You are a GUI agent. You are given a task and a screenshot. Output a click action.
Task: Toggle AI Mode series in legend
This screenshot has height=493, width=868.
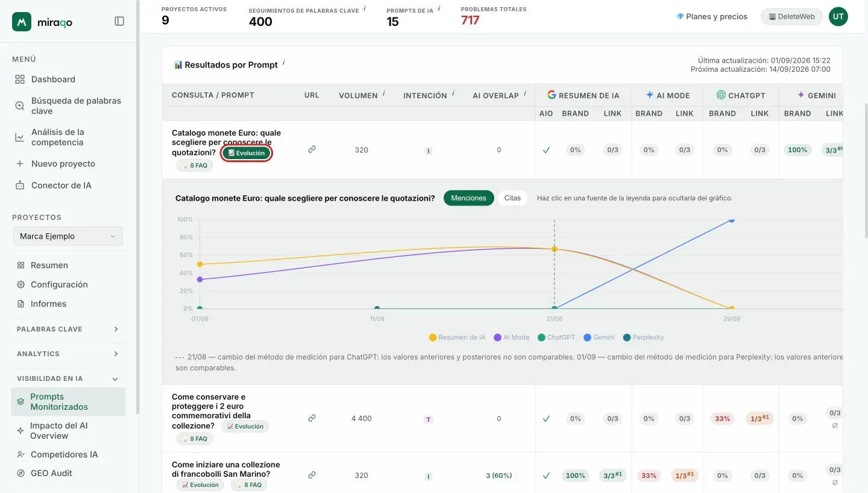pos(512,338)
